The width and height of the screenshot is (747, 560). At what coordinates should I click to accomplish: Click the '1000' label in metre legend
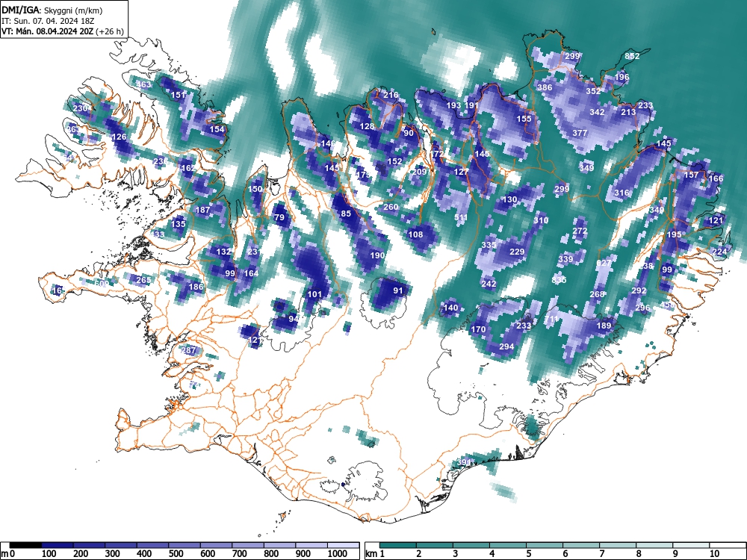coord(337,554)
